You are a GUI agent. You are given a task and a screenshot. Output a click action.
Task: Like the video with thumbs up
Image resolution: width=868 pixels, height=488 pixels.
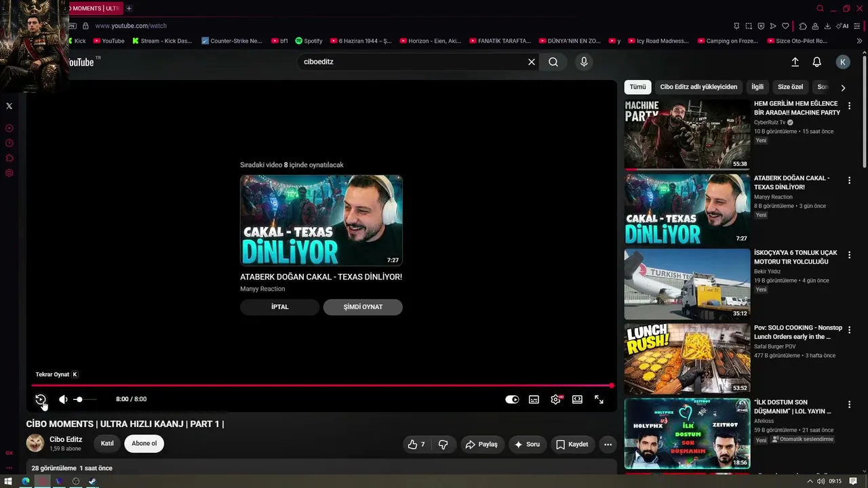pyautogui.click(x=416, y=445)
